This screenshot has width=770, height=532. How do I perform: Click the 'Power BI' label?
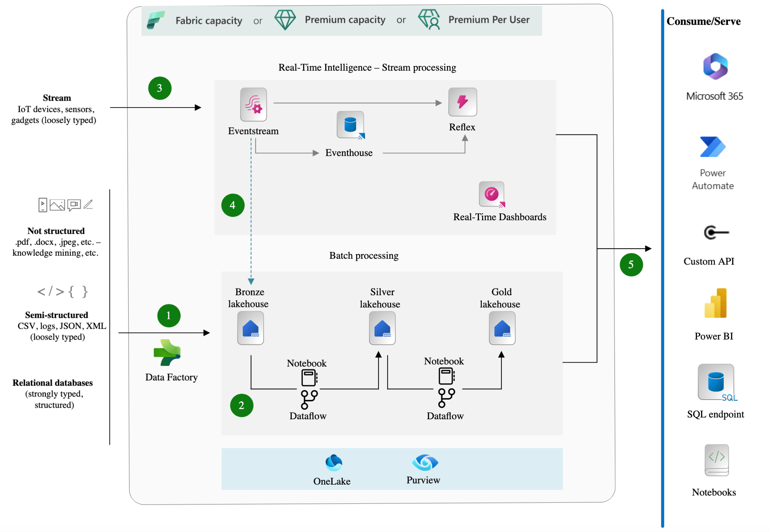coord(714,336)
